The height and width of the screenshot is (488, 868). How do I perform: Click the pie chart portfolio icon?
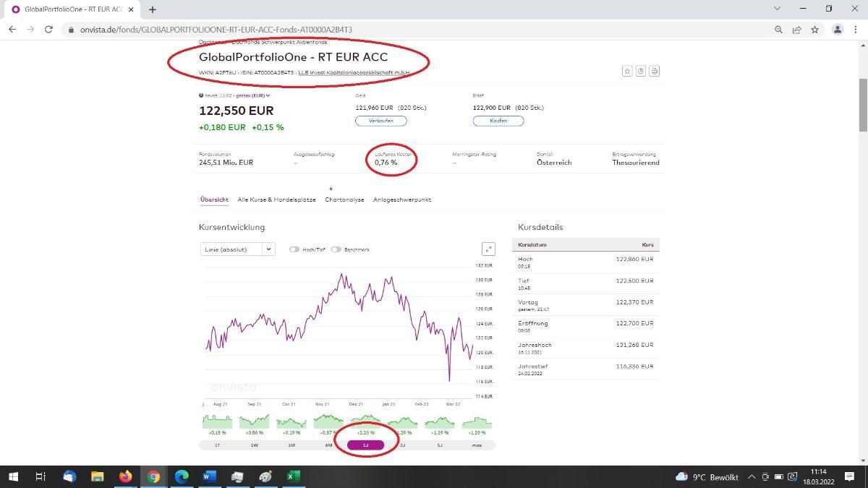(641, 71)
